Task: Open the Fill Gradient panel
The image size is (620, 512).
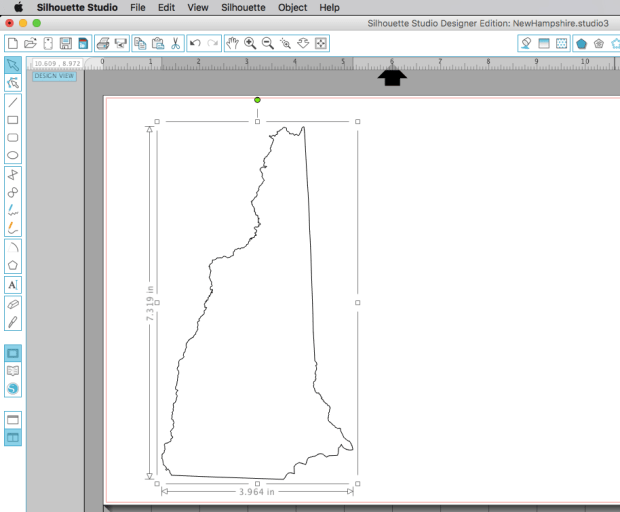Action: click(x=544, y=44)
